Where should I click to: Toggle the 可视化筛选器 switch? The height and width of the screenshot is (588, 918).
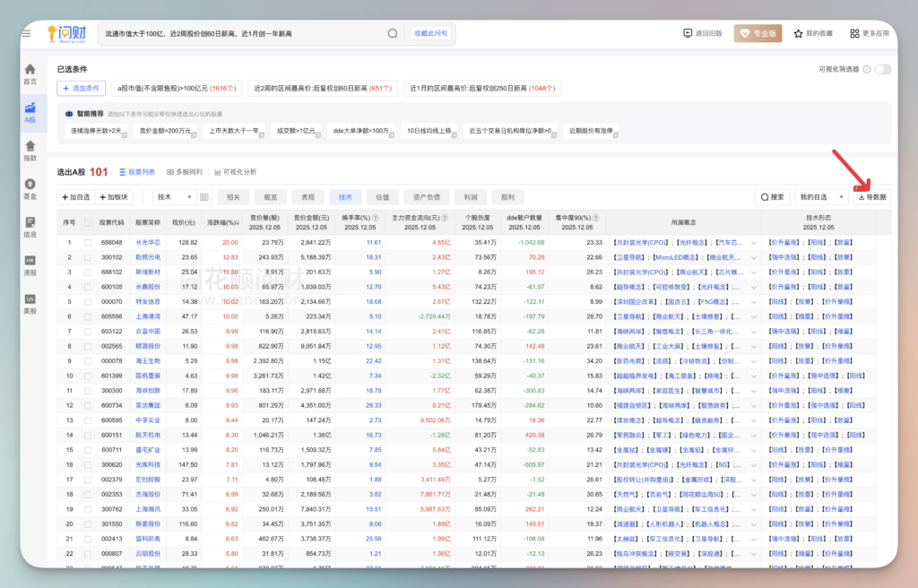pos(882,69)
